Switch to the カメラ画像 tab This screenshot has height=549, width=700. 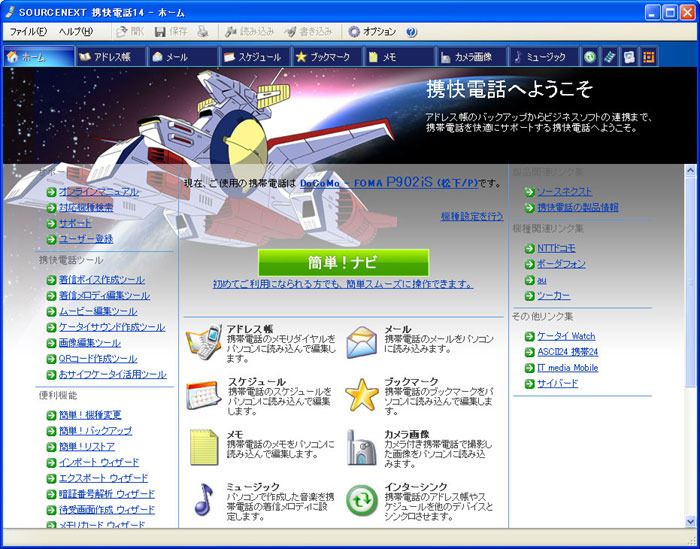pos(472,57)
